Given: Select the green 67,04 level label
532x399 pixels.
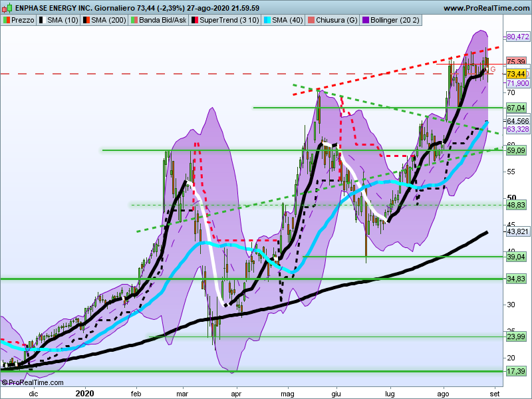Looking at the screenshot, I should pos(516,108).
